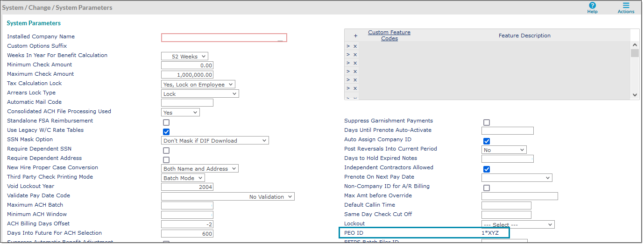Image resolution: width=644 pixels, height=245 pixels.
Task: Open the Lockout select dropdown
Action: tap(517, 225)
